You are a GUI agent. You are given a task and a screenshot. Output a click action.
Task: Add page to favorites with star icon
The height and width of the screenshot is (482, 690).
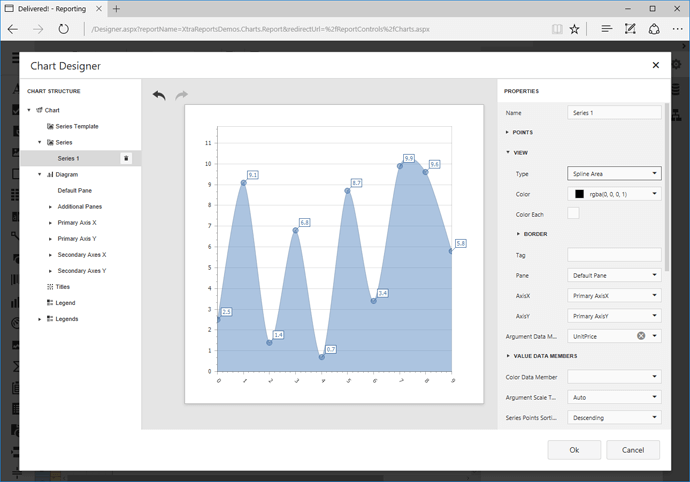click(x=574, y=29)
